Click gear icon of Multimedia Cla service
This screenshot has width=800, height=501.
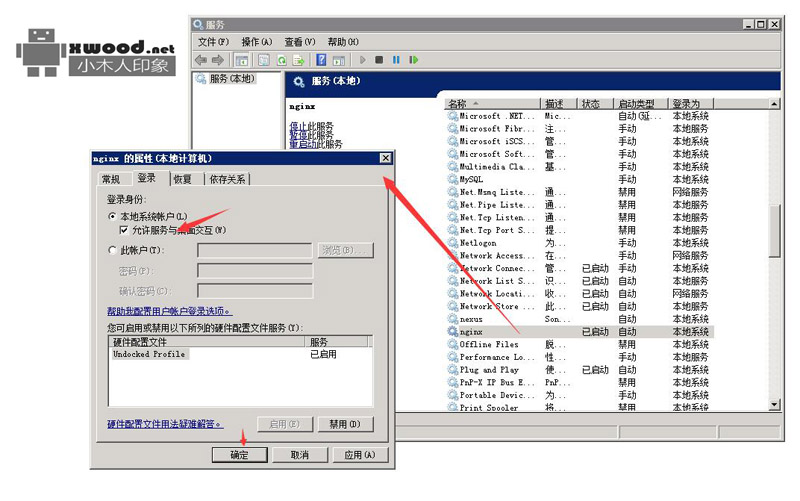pos(453,167)
